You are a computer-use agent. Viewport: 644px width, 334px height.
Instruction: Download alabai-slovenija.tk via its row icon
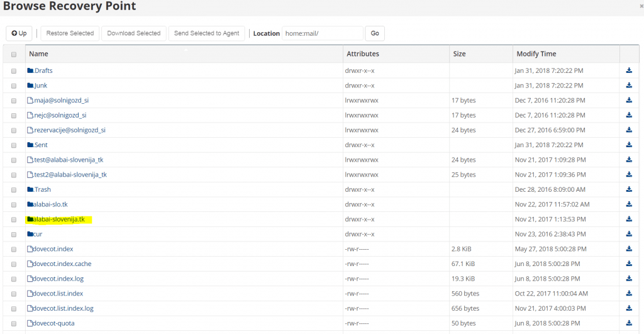pos(629,219)
